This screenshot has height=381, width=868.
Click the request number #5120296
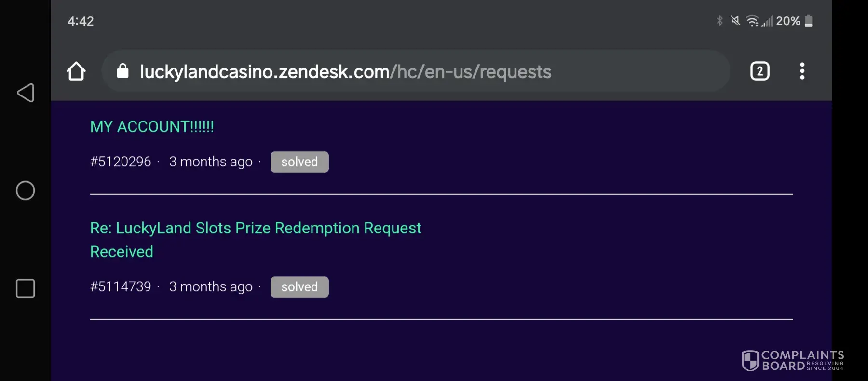(121, 162)
